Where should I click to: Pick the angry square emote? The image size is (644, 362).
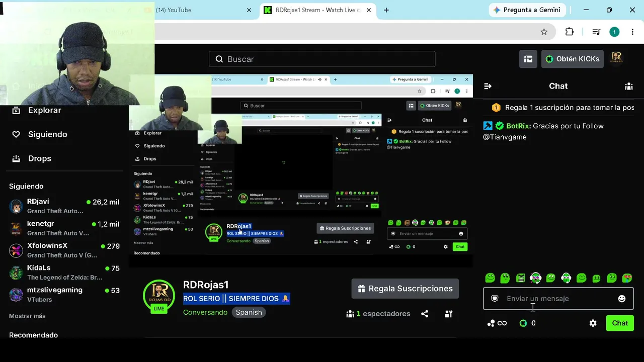[x=521, y=278]
